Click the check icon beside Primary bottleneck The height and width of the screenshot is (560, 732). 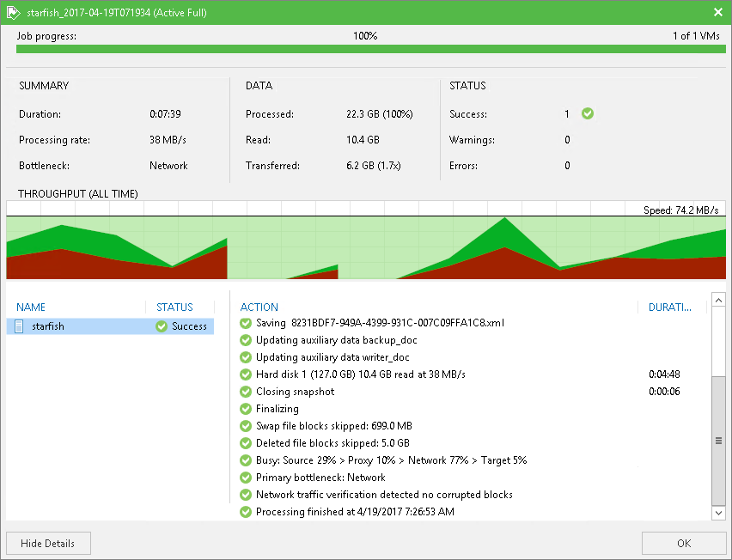point(246,478)
